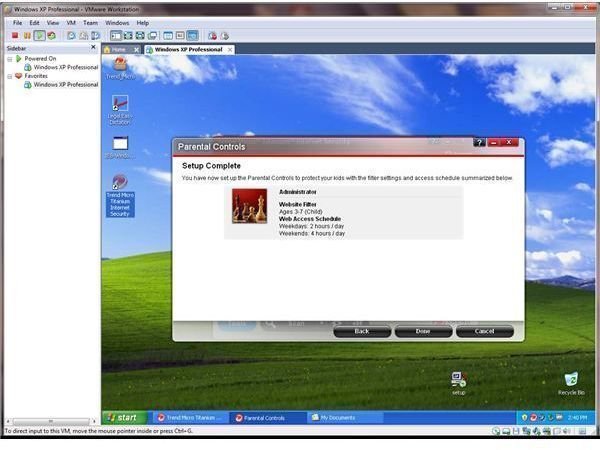Close the Windows XP Professional tab

click(230, 50)
